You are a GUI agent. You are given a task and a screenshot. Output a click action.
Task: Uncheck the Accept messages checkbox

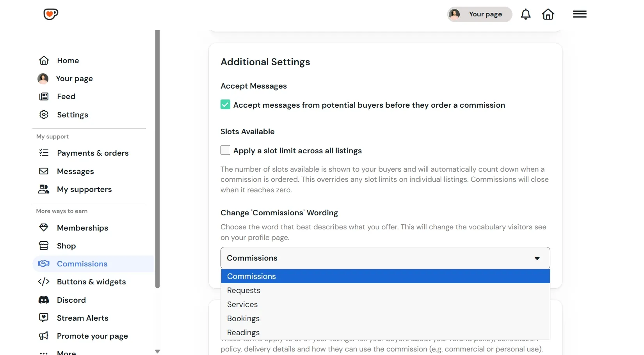pyautogui.click(x=225, y=105)
